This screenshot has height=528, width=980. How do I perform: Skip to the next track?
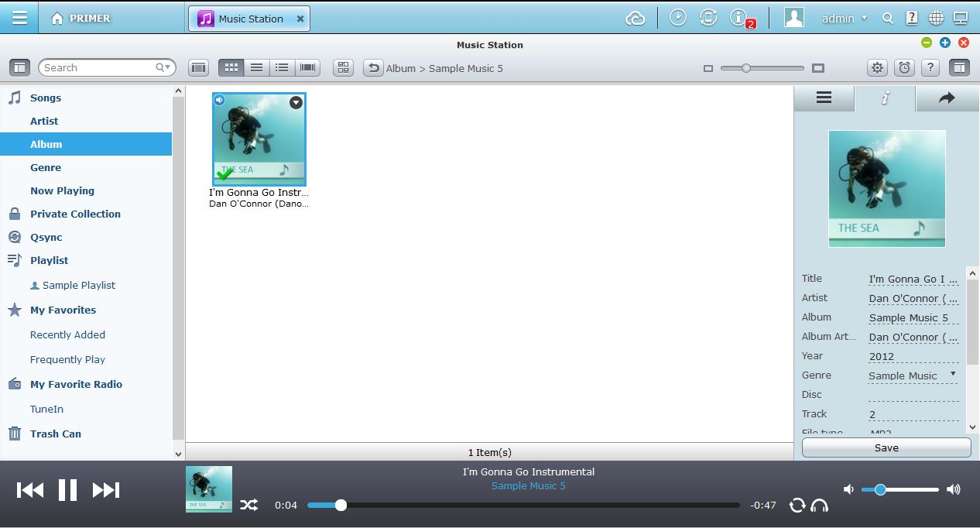pyautogui.click(x=106, y=489)
